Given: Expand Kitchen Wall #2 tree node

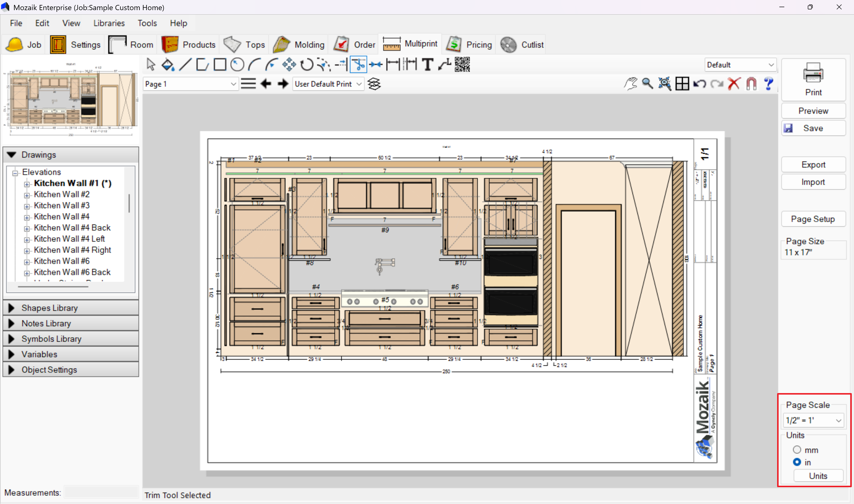Looking at the screenshot, I should [27, 195].
